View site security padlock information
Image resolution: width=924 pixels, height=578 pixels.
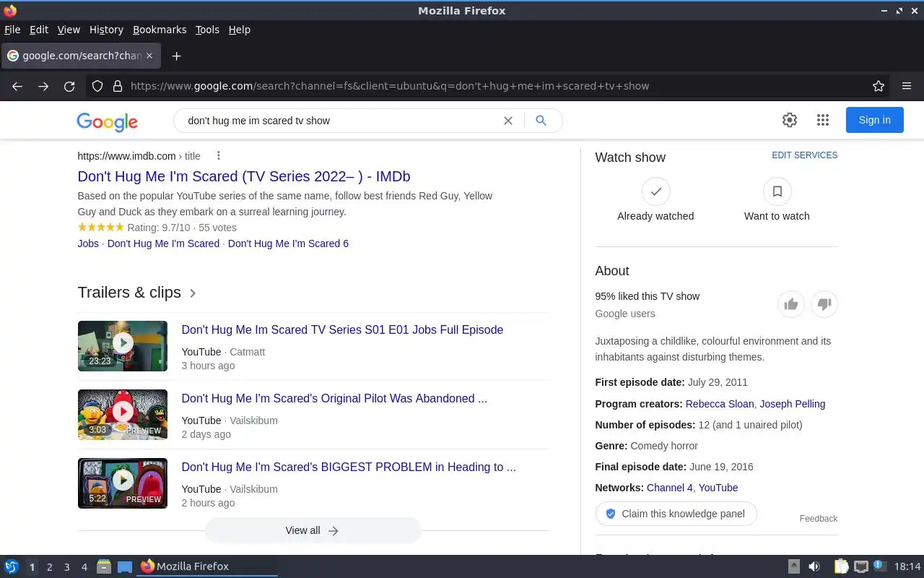pos(118,86)
